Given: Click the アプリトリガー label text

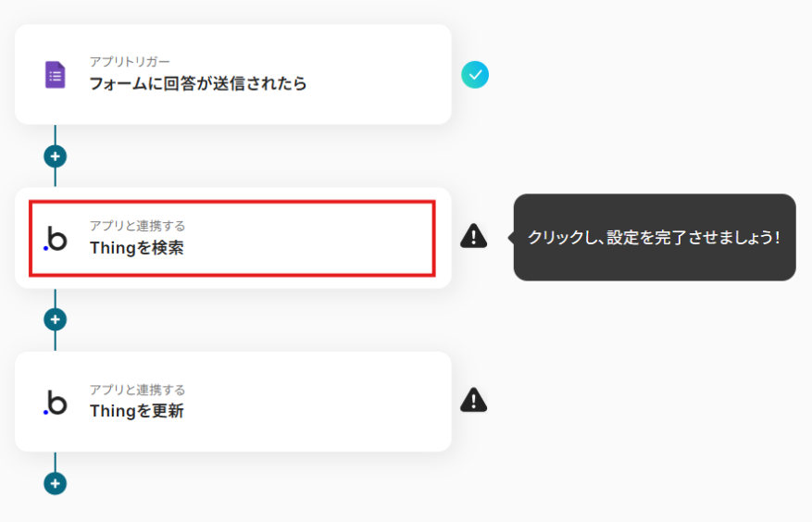Looking at the screenshot, I should click(x=130, y=62).
